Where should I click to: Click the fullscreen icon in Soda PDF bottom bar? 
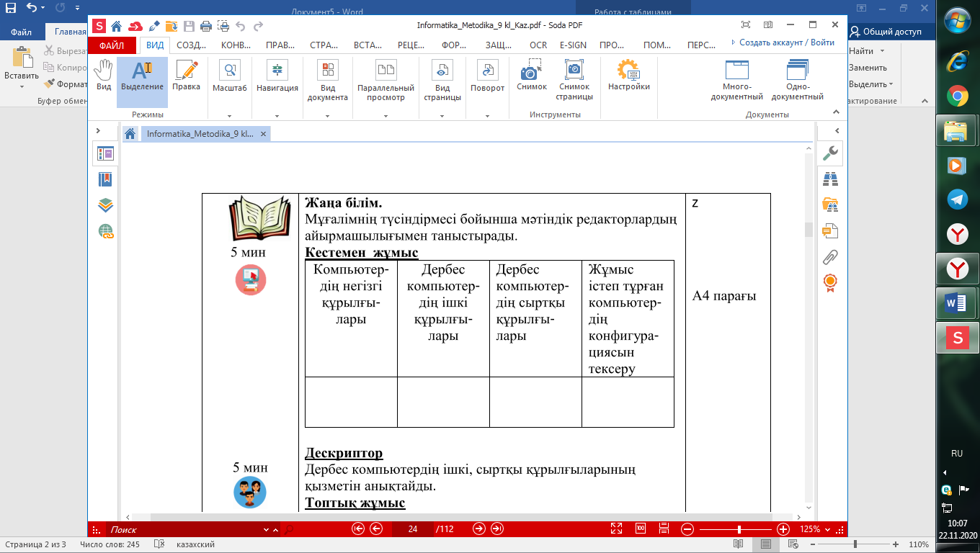pos(616,529)
